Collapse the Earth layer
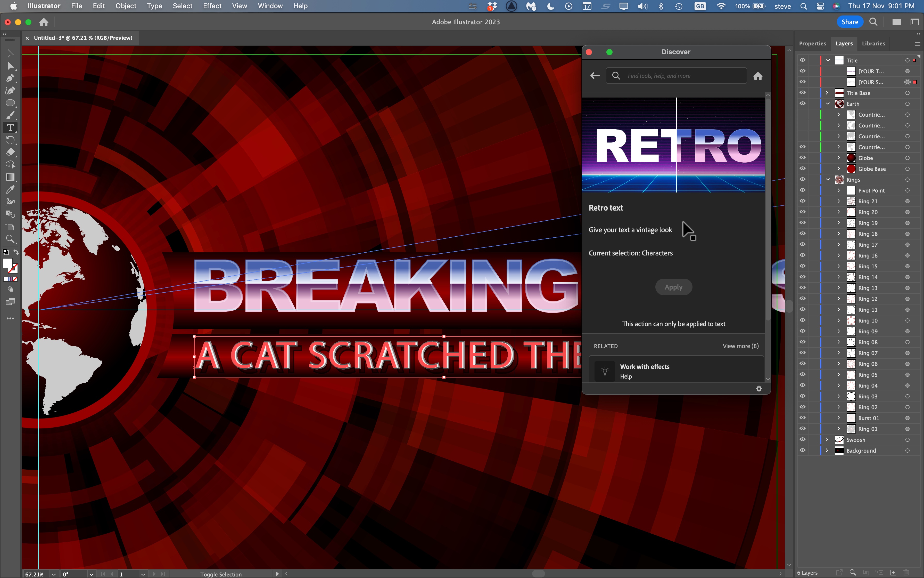 click(x=827, y=103)
